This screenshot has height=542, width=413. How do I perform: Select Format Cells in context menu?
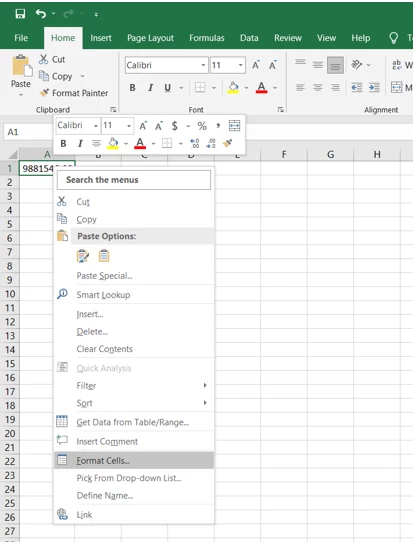click(x=134, y=460)
